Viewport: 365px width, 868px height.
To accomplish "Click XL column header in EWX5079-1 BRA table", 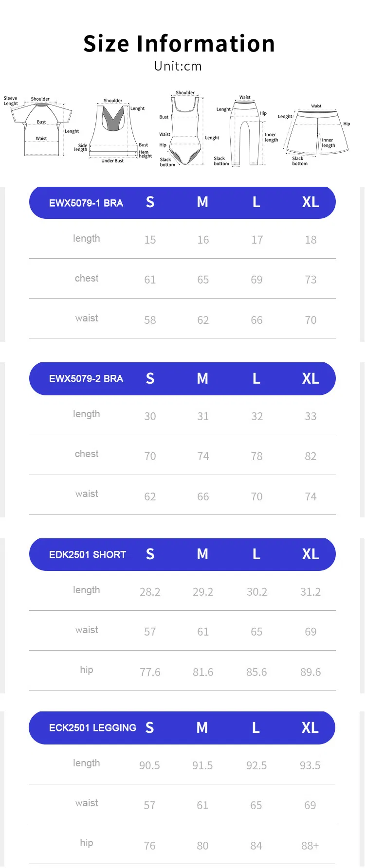I will 310,202.
